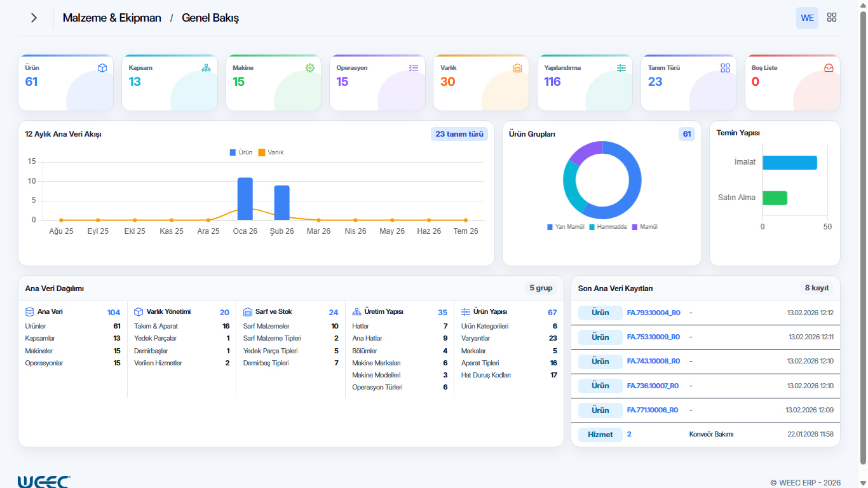Viewport: 868px width, 488px height.
Task: Expand the sidebar with the chevron arrow
Action: (34, 18)
